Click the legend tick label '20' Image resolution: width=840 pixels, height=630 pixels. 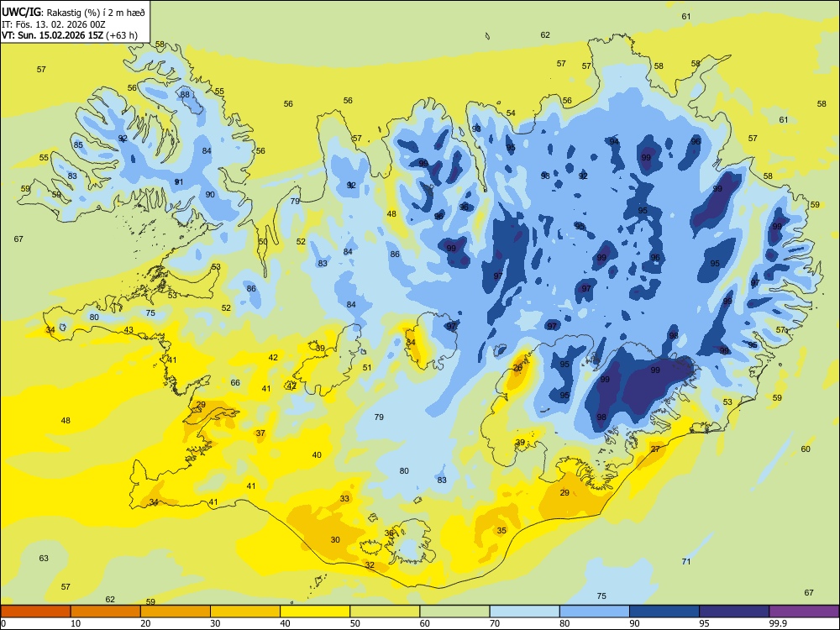tap(145, 623)
